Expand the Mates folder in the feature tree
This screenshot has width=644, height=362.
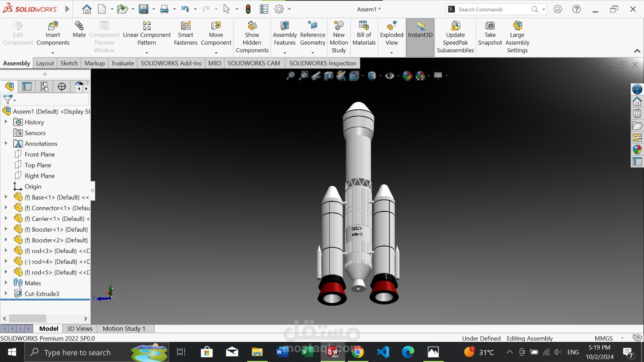6,283
